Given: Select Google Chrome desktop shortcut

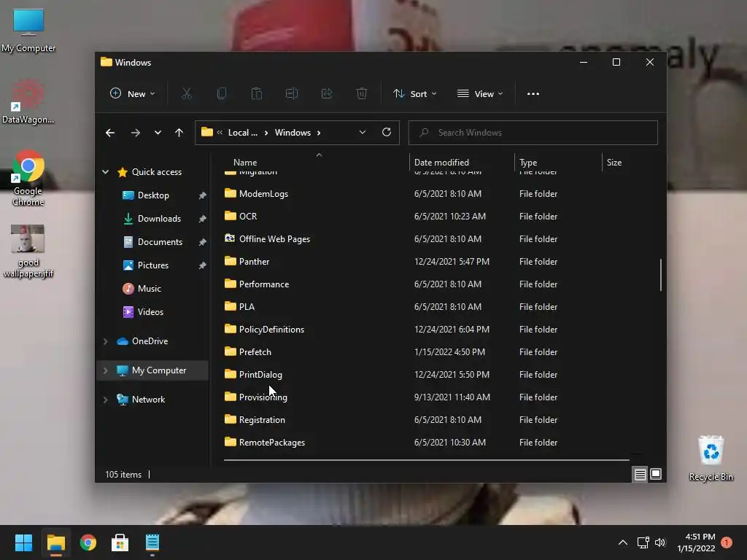Looking at the screenshot, I should (x=28, y=179).
